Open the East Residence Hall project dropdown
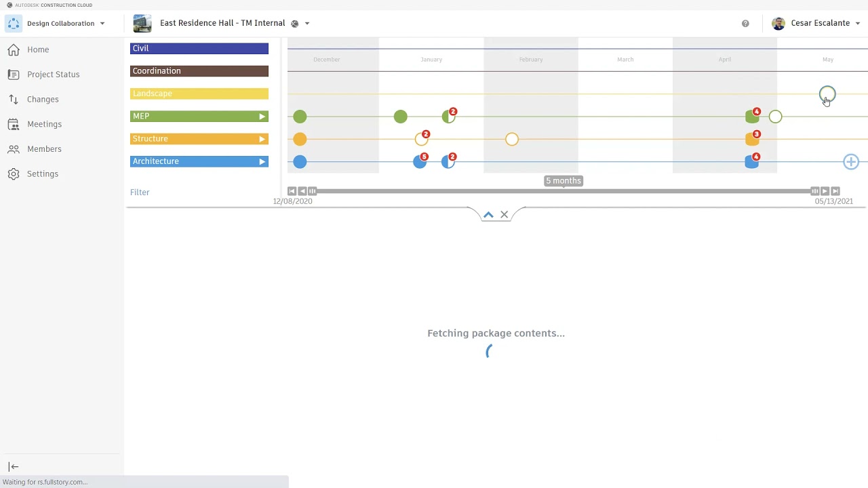 [x=307, y=24]
